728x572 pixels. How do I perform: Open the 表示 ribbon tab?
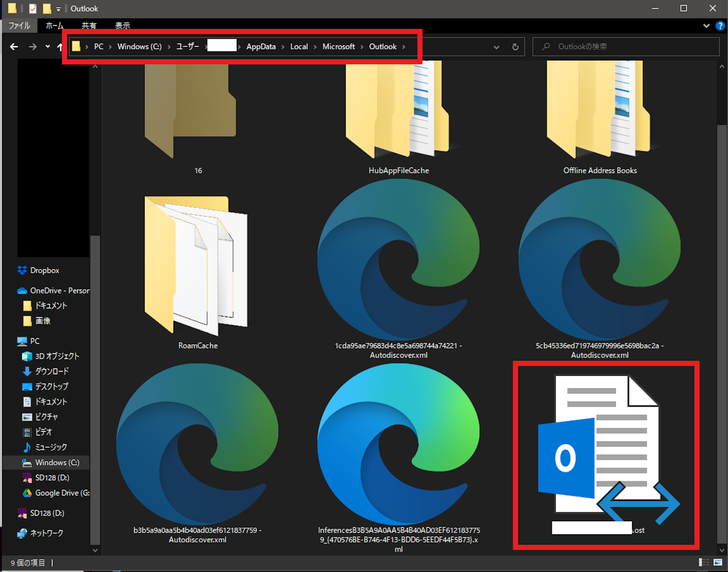(122, 26)
